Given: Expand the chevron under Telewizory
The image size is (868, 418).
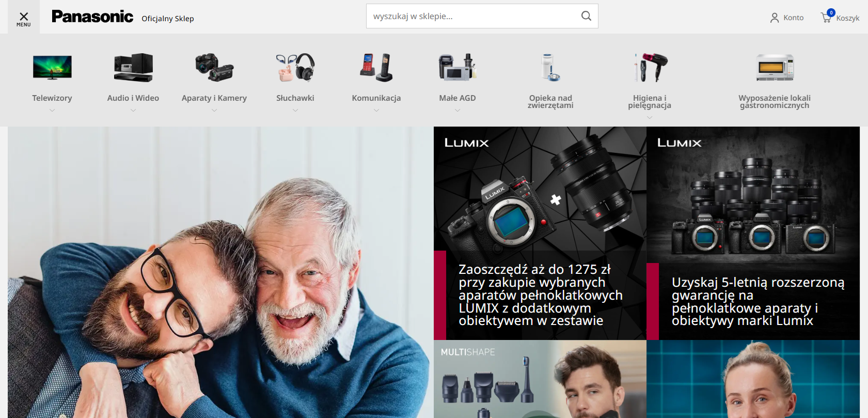Looking at the screenshot, I should (52, 110).
